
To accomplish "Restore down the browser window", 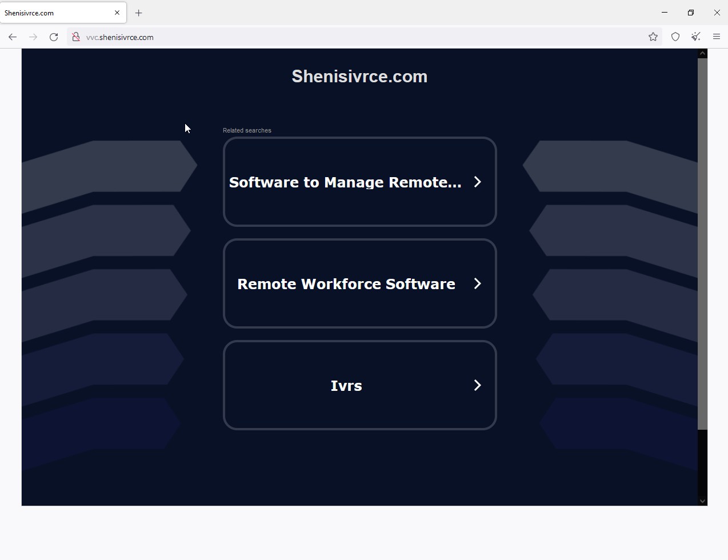I will [691, 13].
